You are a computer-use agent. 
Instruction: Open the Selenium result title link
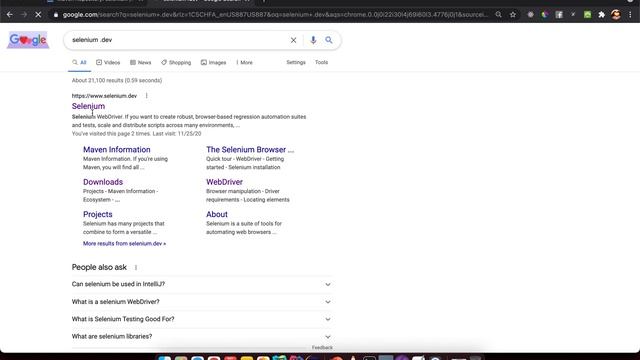pyautogui.click(x=88, y=106)
